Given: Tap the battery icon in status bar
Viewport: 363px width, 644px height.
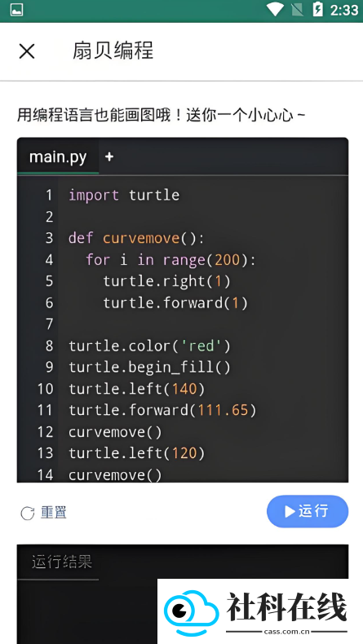Looking at the screenshot, I should pos(318,9).
